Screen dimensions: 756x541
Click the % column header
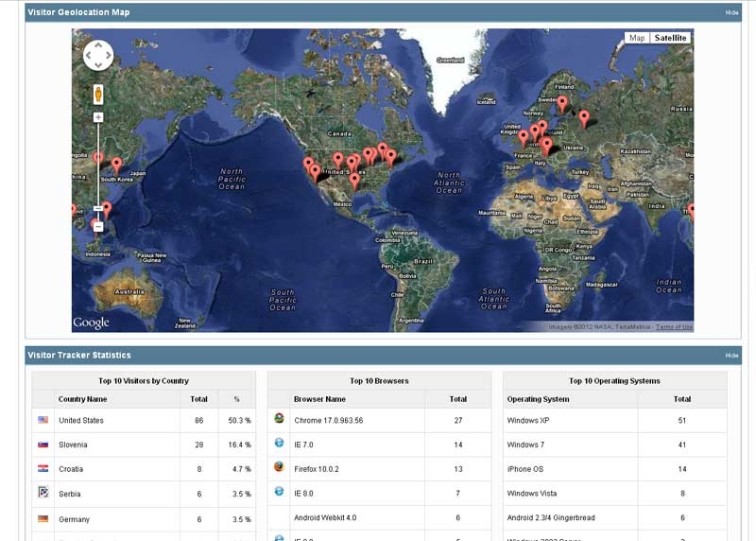pyautogui.click(x=237, y=399)
